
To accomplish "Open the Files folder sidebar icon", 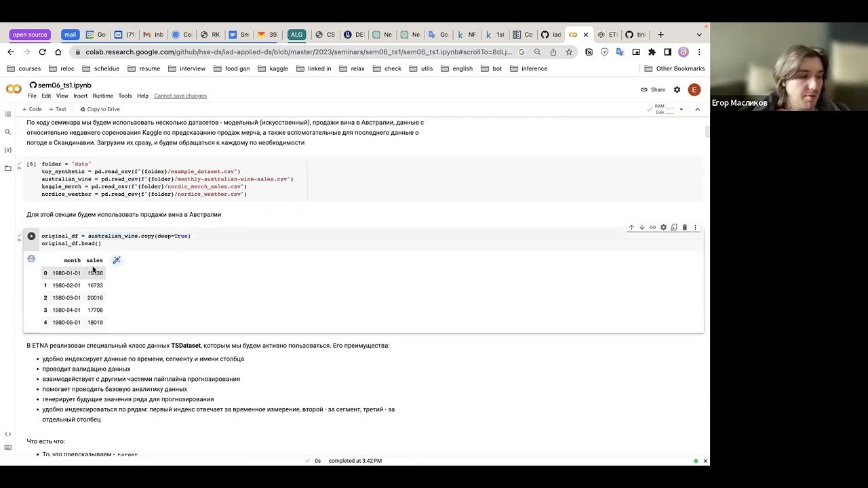I will coord(7,168).
